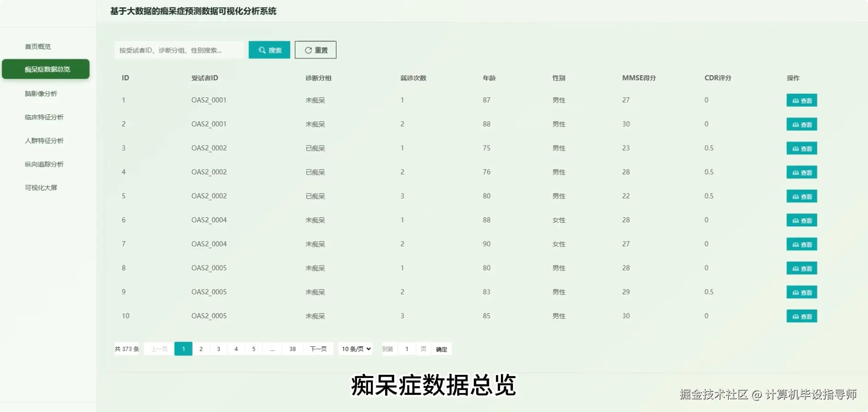
Task: Open 脑影像分析 sidebar item
Action: [x=41, y=94]
